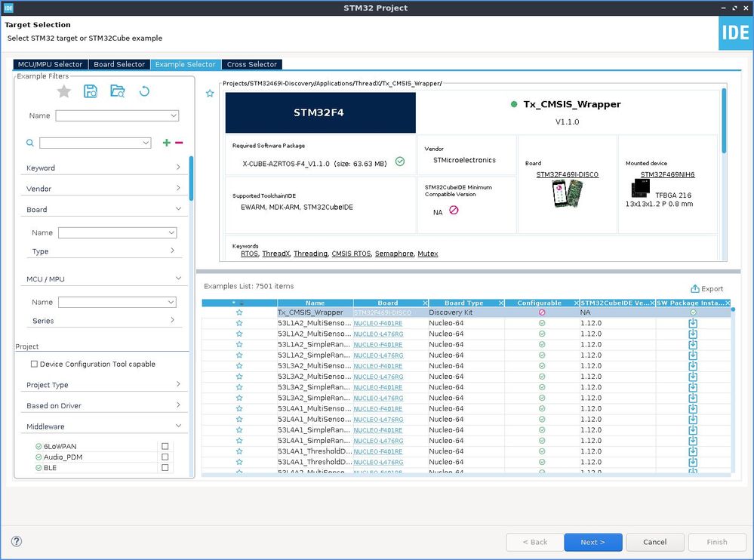Screen dimensions: 754x560
Task: Click the Next > button
Action: [593, 542]
